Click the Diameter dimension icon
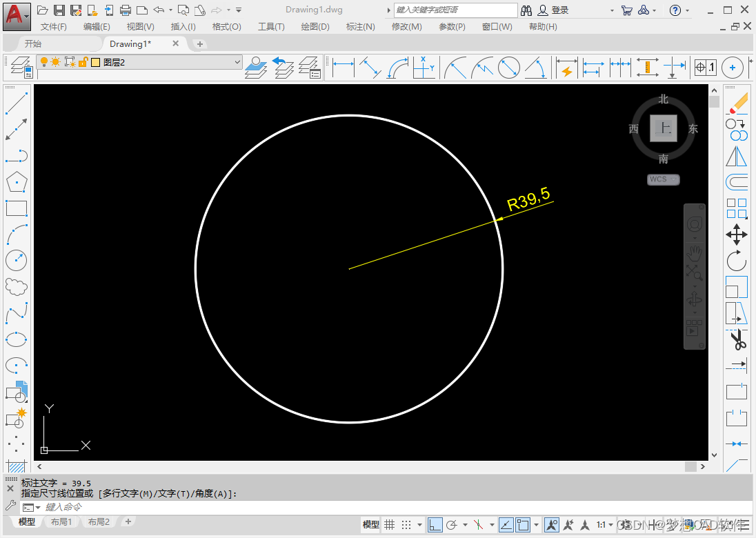Viewport: 756px width, 538px height. (509, 68)
